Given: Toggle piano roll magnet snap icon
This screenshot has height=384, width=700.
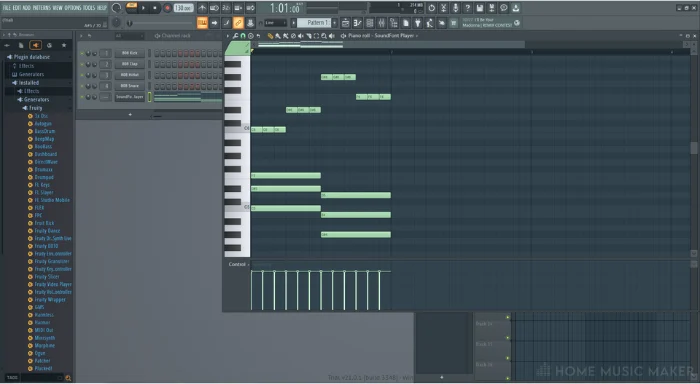Looking at the screenshot, I should click(243, 36).
